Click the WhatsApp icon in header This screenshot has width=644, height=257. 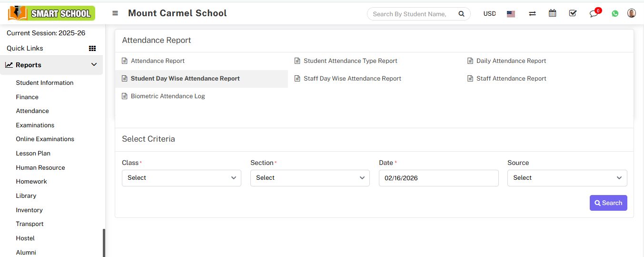[x=615, y=14]
